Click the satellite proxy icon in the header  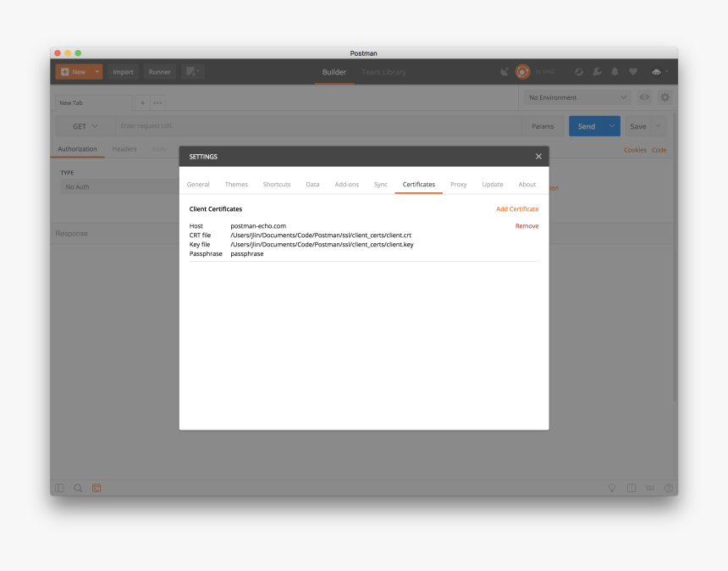point(505,72)
